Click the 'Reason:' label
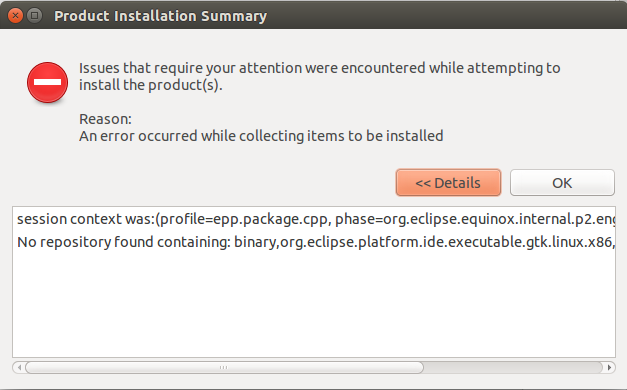The image size is (627, 390). click(x=105, y=119)
